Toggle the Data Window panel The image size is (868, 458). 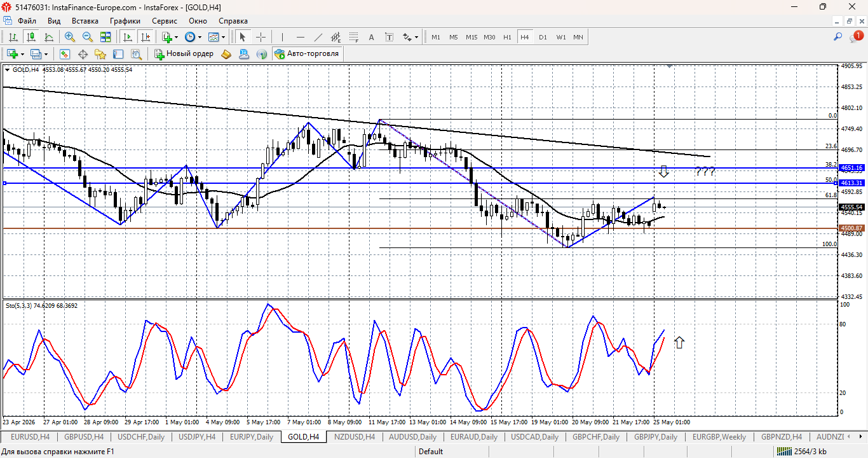(83, 54)
